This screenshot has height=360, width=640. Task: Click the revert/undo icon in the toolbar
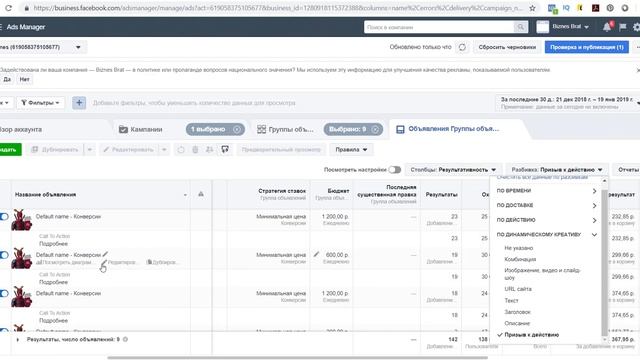click(x=181, y=150)
